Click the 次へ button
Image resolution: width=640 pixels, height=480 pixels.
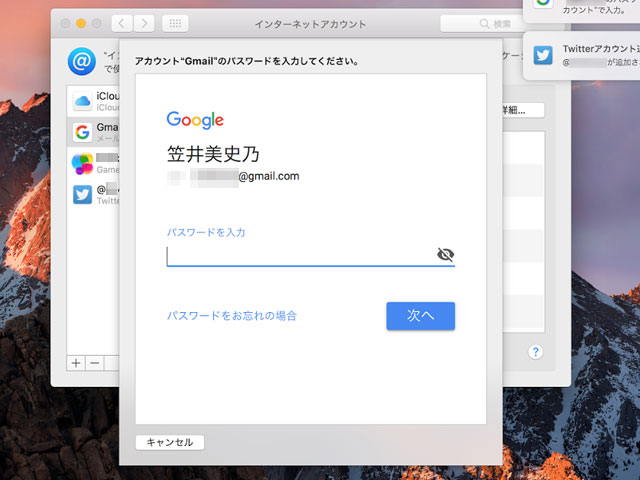420,316
